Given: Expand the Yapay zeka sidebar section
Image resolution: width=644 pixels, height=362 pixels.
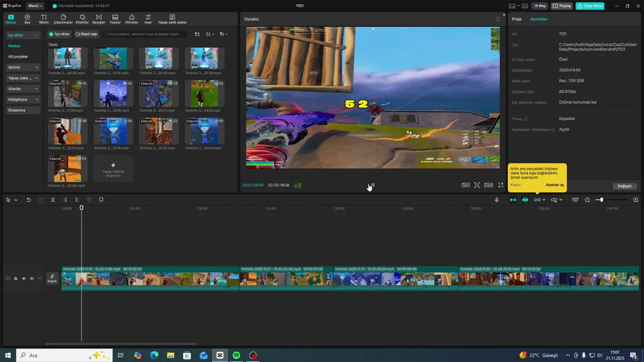Looking at the screenshot, I should pos(36,78).
